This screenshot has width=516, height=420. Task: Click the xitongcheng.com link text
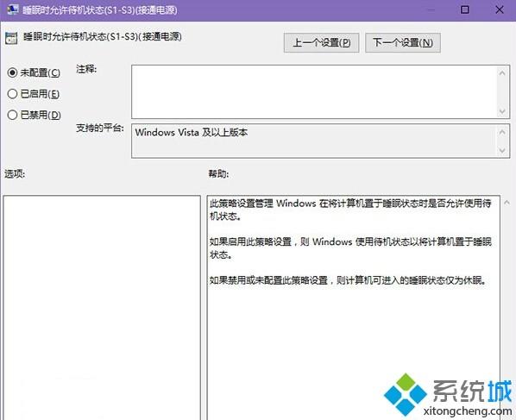point(468,411)
